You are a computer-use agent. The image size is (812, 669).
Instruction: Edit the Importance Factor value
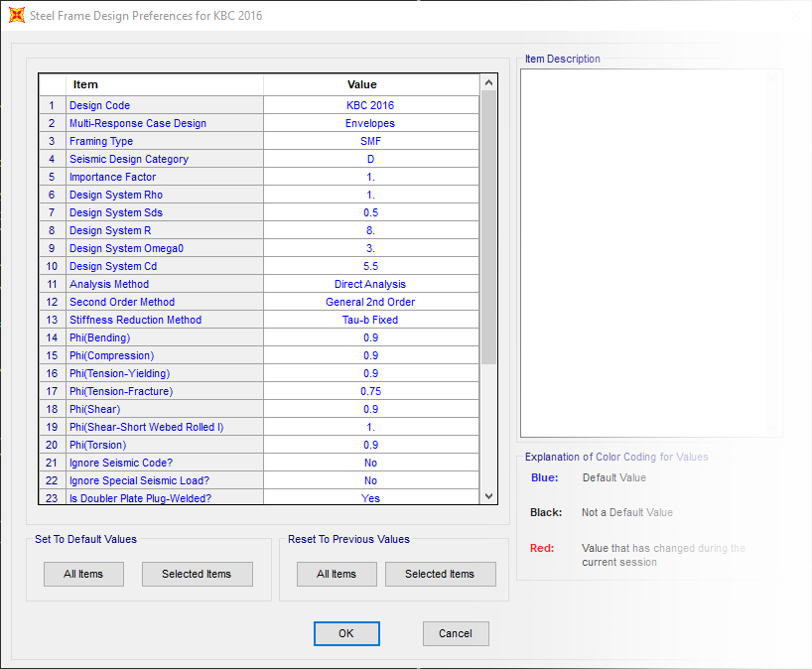pyautogui.click(x=370, y=177)
